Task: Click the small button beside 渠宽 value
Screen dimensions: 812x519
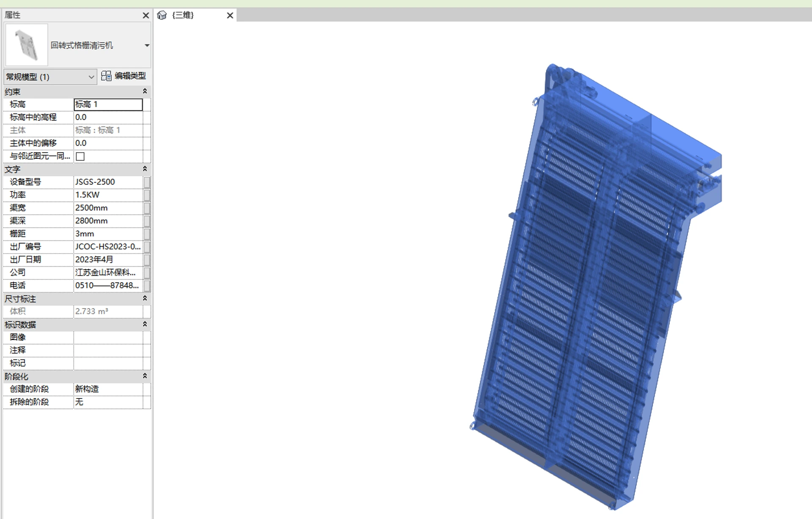Action: pyautogui.click(x=147, y=208)
